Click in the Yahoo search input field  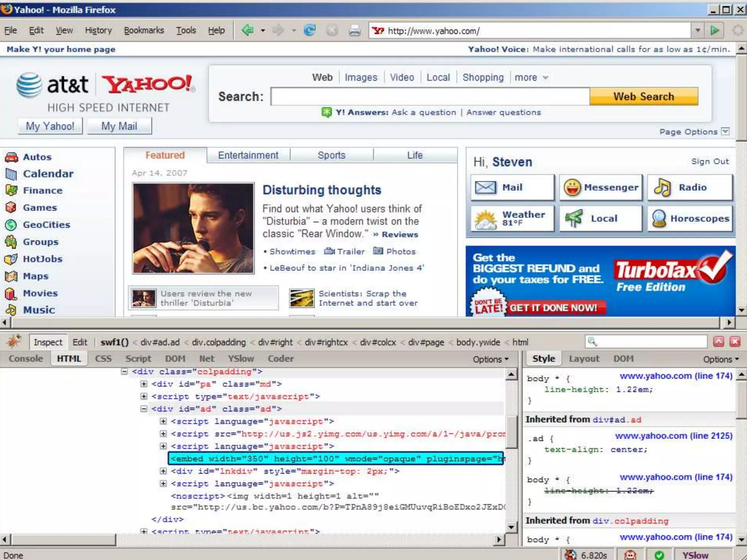click(430, 97)
